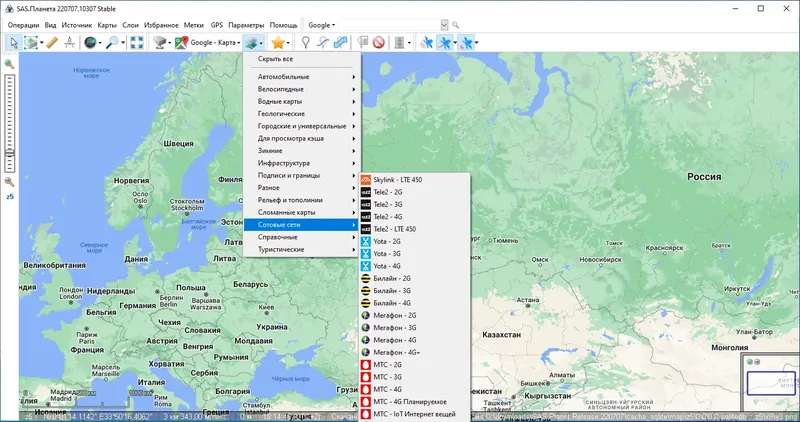800x422 pixels.
Task: Enable МТС - 4G layer
Action: pyautogui.click(x=414, y=389)
